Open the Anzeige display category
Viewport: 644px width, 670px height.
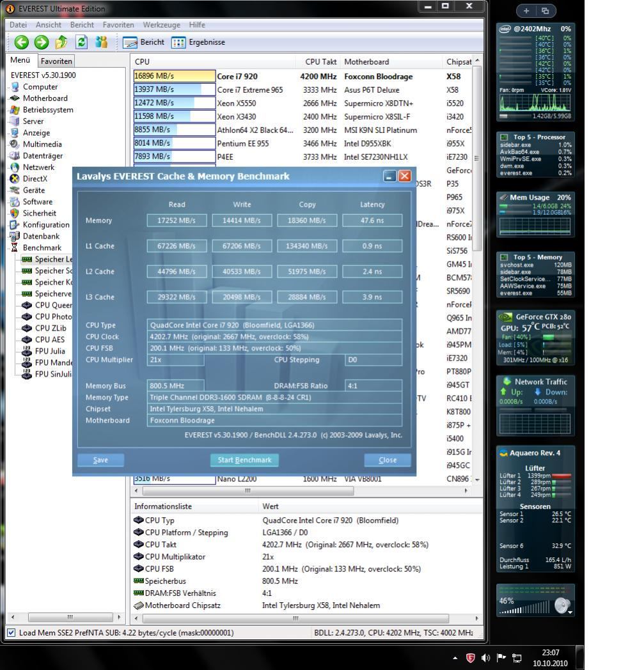[x=36, y=133]
